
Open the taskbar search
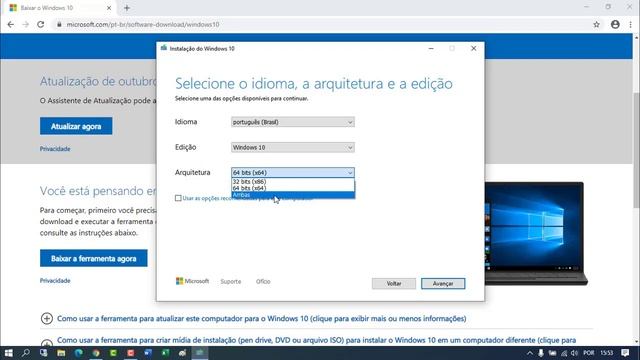[26, 353]
